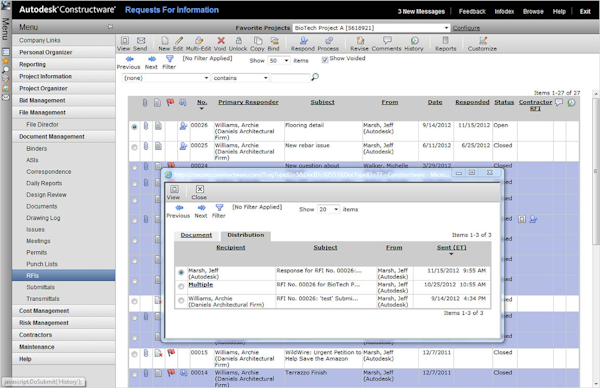The image size is (600, 388).
Task: Click the search text input field
Action: (x=290, y=78)
